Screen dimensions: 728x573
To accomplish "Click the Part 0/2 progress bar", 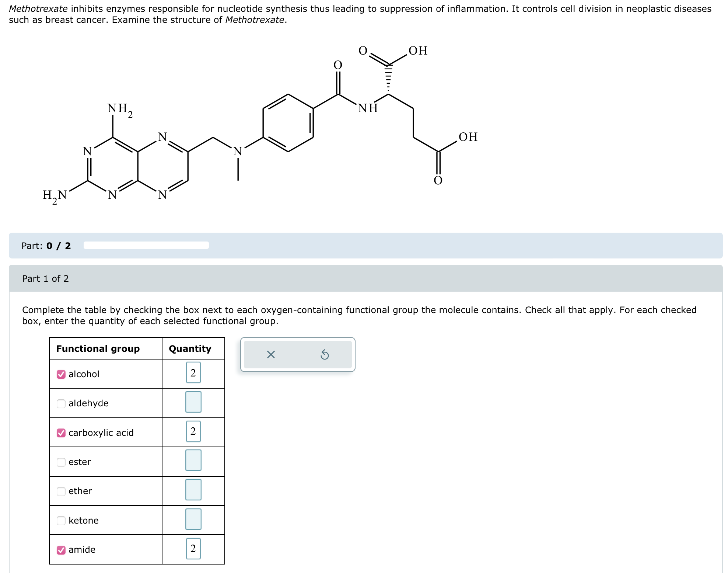I will pyautogui.click(x=146, y=245).
